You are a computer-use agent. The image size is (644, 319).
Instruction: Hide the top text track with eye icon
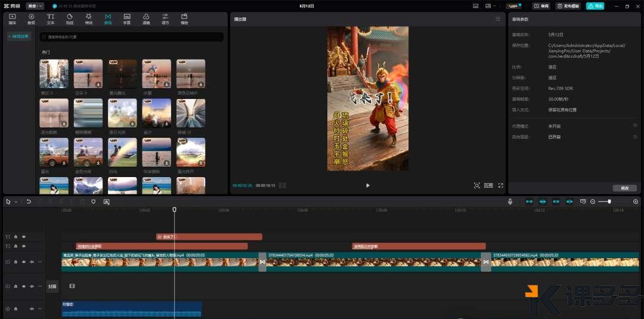coord(24,237)
